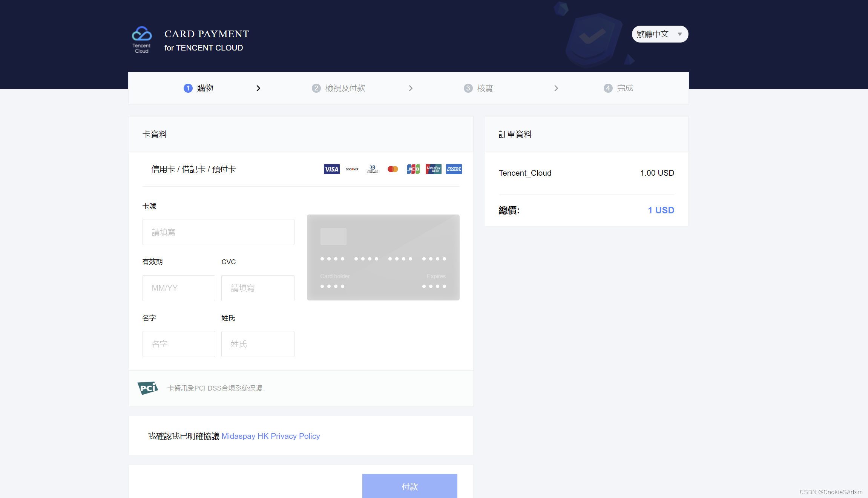Click the Mastercard payment icon

pyautogui.click(x=393, y=170)
